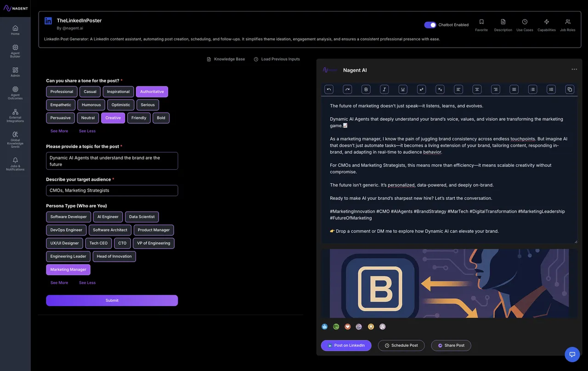This screenshot has width=588, height=371.
Task: Align post text to the left
Action: 458,90
